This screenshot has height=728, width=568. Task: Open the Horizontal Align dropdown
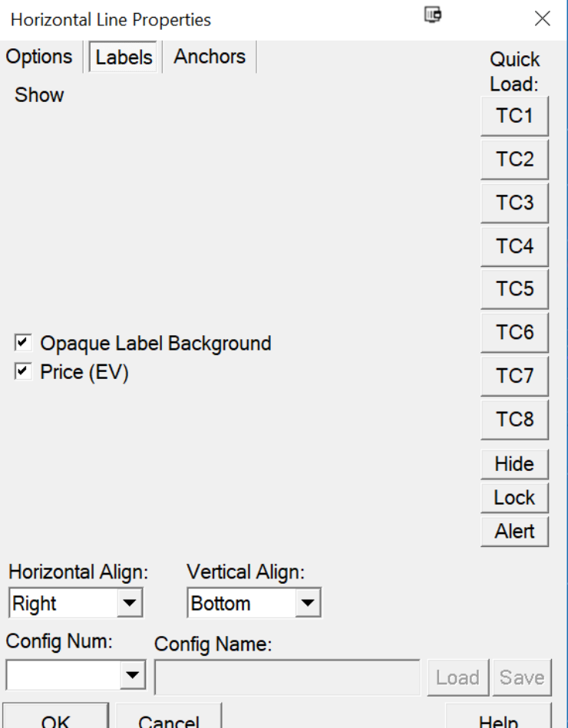[128, 604]
